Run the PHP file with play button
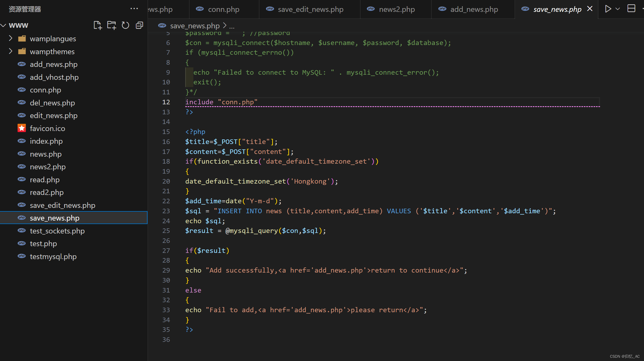 point(608,9)
